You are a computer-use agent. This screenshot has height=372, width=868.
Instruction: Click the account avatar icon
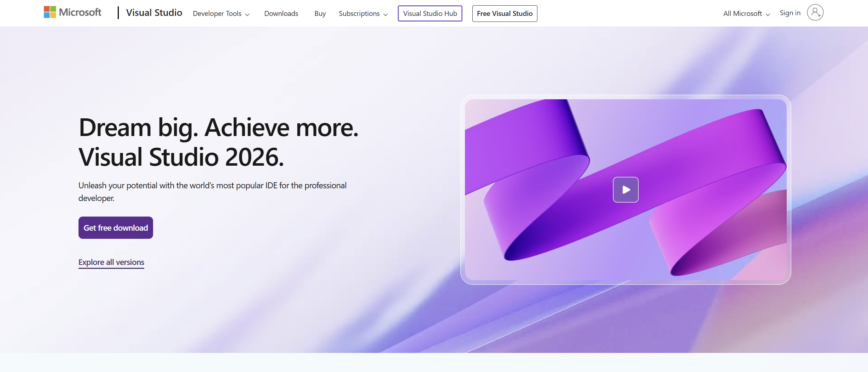[x=815, y=13]
